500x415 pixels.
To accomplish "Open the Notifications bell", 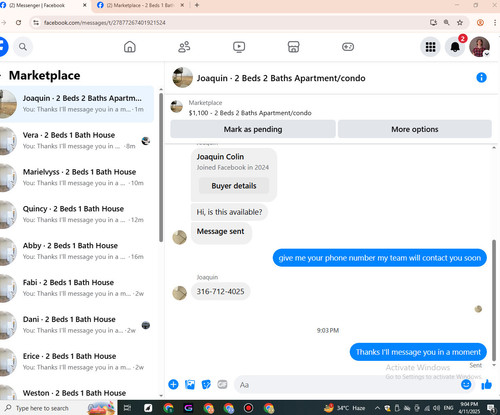I will pos(455,47).
